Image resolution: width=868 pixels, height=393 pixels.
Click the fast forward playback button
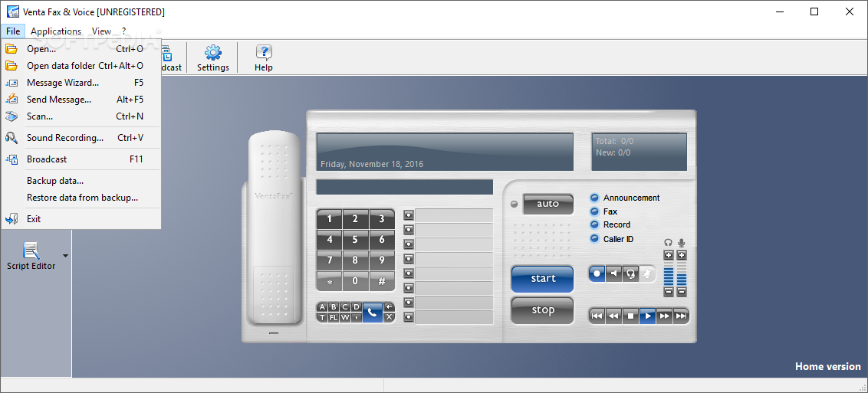(664, 316)
